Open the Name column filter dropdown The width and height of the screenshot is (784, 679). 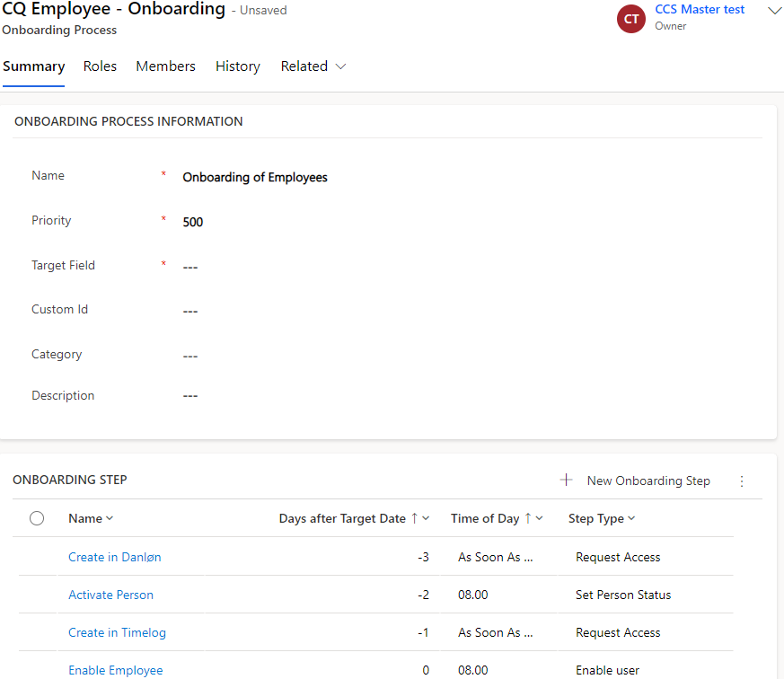91,518
